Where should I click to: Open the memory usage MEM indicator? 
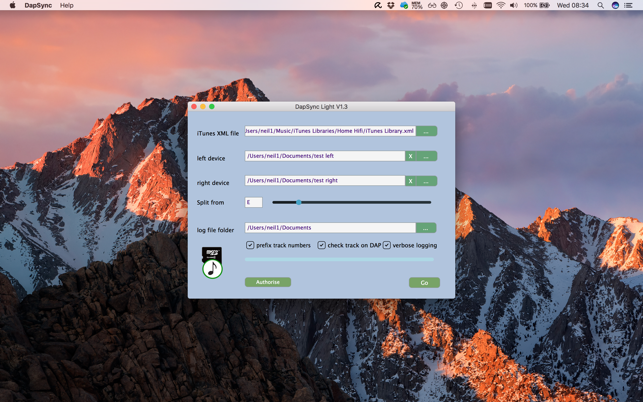(417, 5)
